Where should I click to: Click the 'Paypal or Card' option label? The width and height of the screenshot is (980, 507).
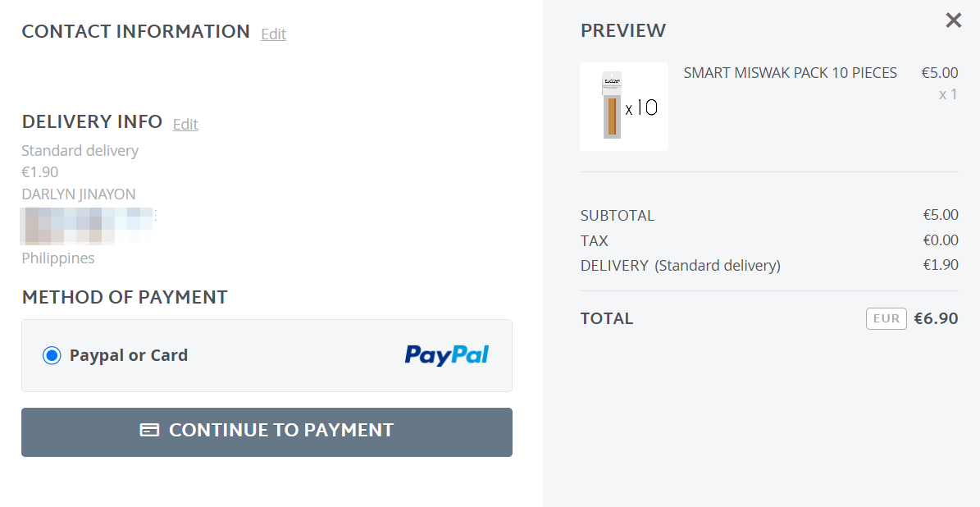click(x=129, y=355)
